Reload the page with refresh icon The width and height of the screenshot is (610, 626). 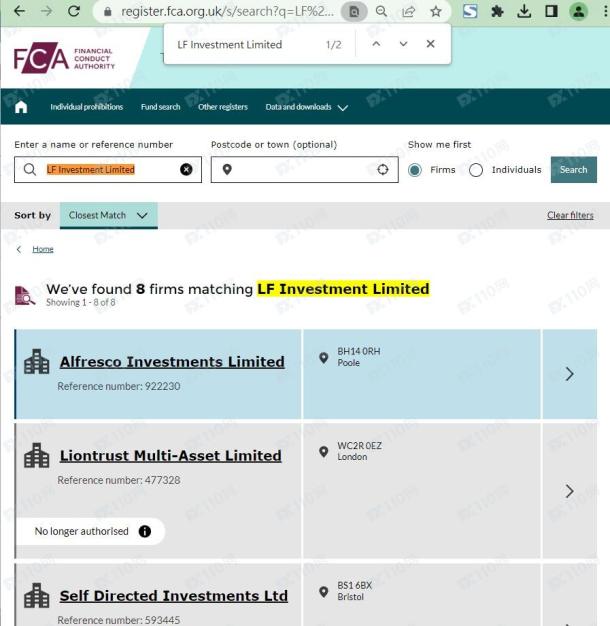(74, 11)
